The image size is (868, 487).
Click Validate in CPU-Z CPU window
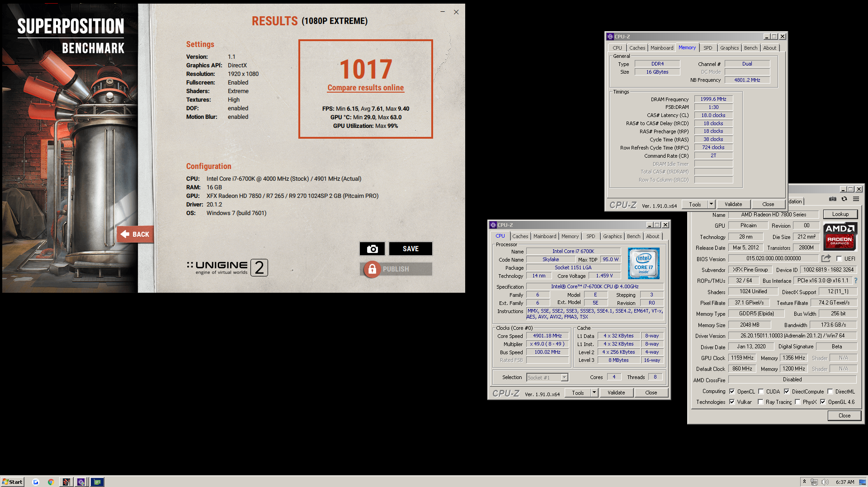616,393
